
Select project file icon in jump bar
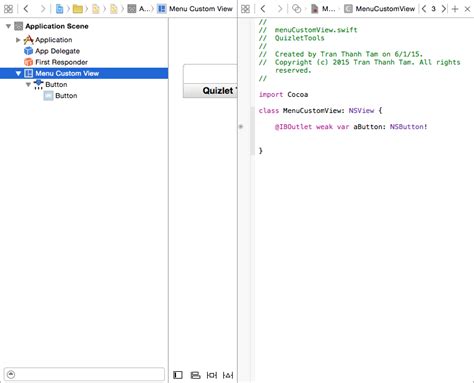click(x=60, y=9)
